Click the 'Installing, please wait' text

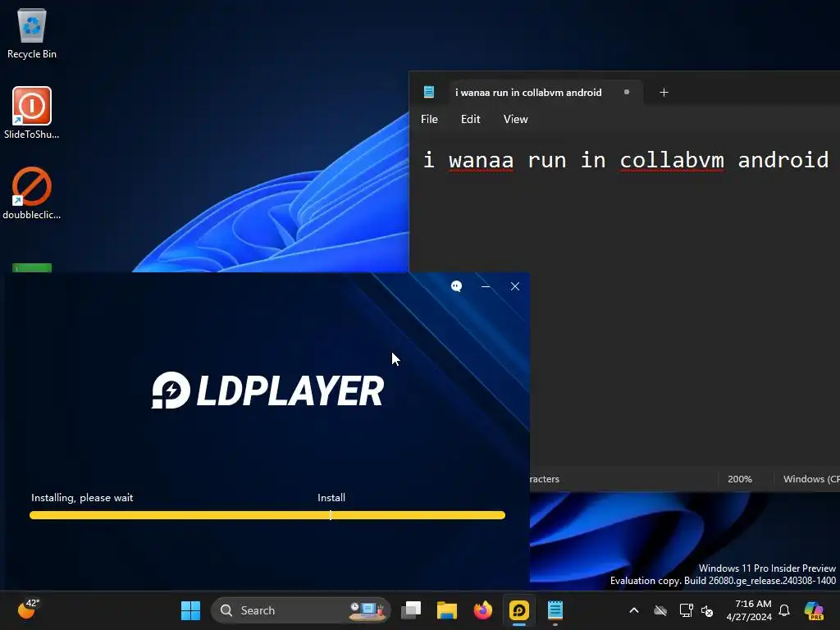82,498
